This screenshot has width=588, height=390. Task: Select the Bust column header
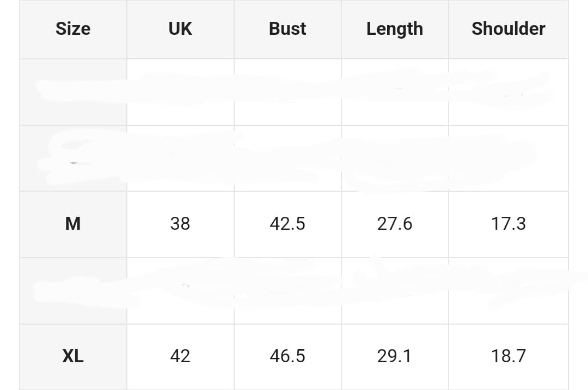click(287, 29)
